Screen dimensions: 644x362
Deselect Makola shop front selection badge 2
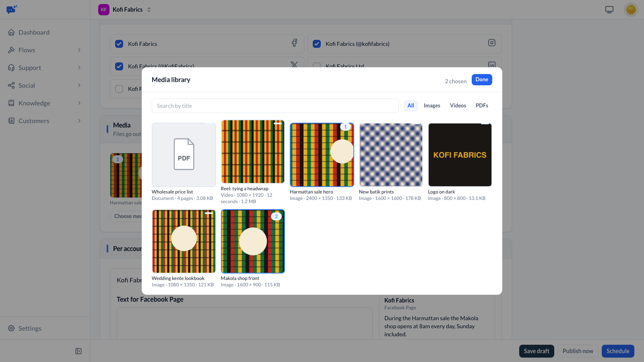276,216
